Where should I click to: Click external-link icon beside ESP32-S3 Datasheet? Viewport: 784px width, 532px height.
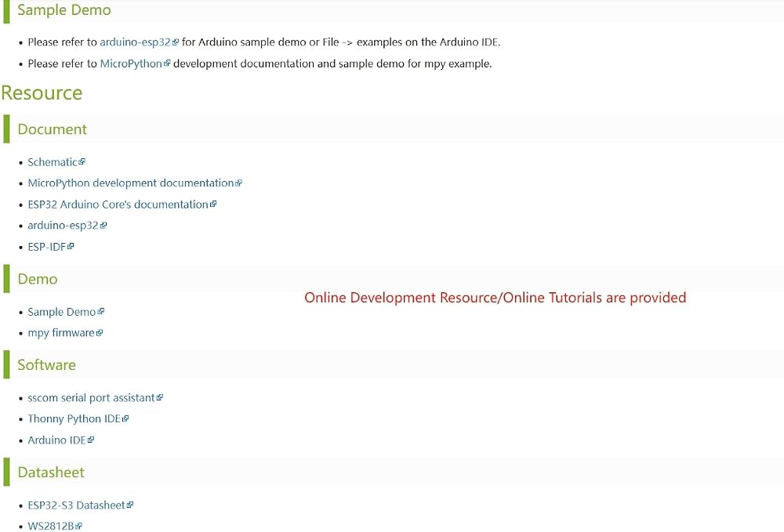pos(129,505)
